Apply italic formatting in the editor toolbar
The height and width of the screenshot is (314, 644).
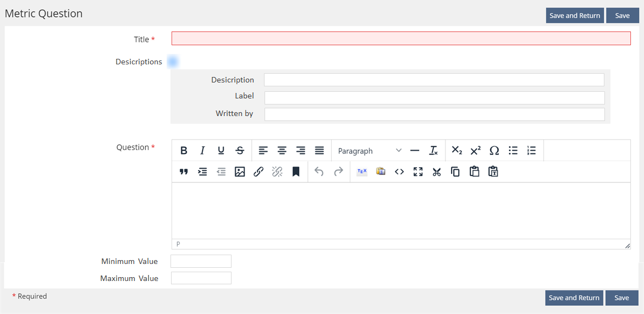tap(202, 151)
